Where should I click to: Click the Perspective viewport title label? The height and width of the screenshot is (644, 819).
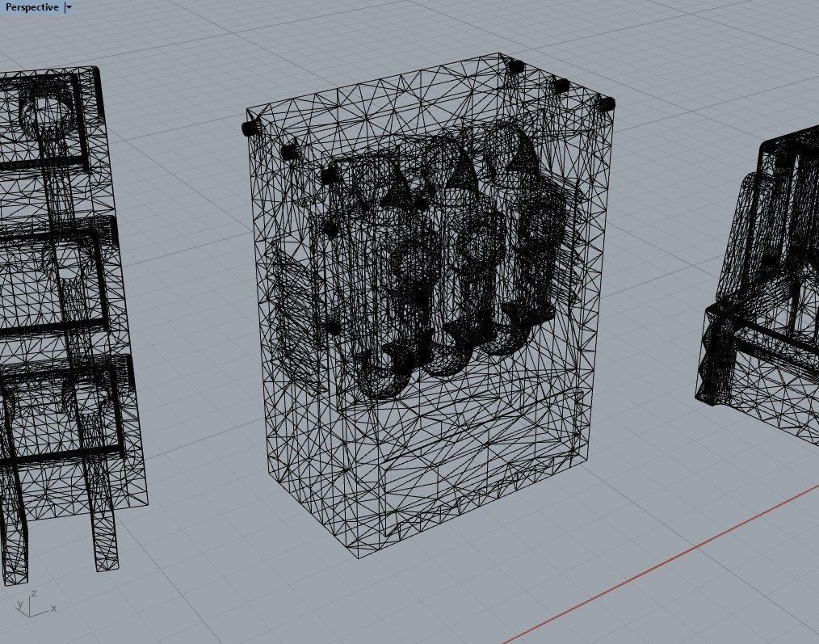pyautogui.click(x=31, y=7)
